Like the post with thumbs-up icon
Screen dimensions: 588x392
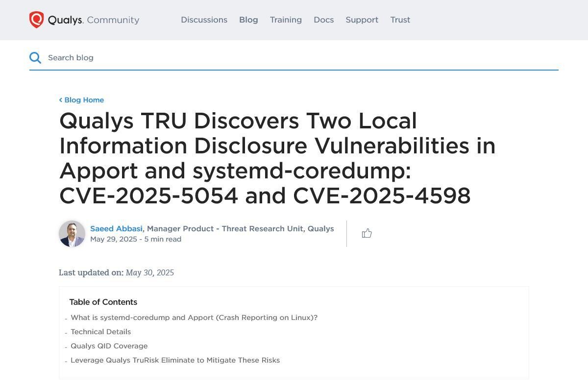pos(367,233)
